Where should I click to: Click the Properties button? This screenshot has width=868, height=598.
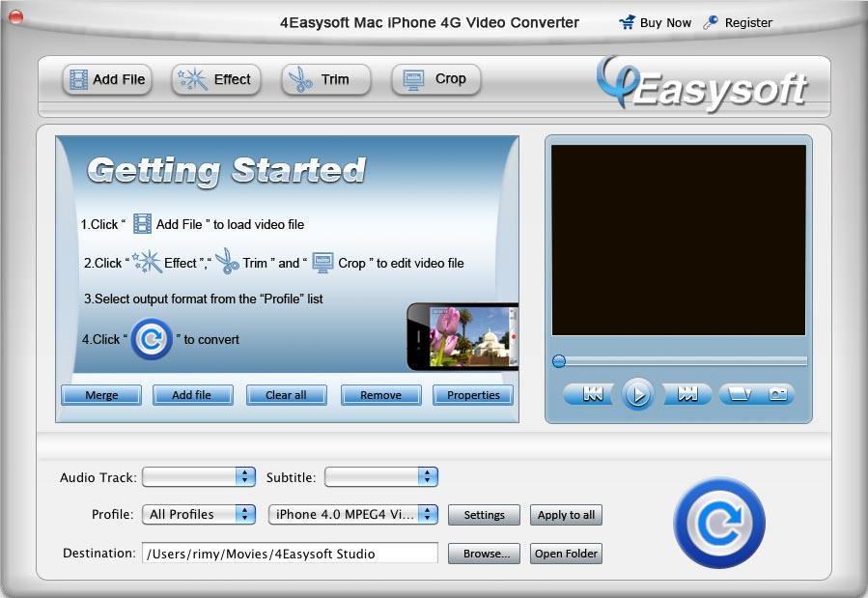473,395
